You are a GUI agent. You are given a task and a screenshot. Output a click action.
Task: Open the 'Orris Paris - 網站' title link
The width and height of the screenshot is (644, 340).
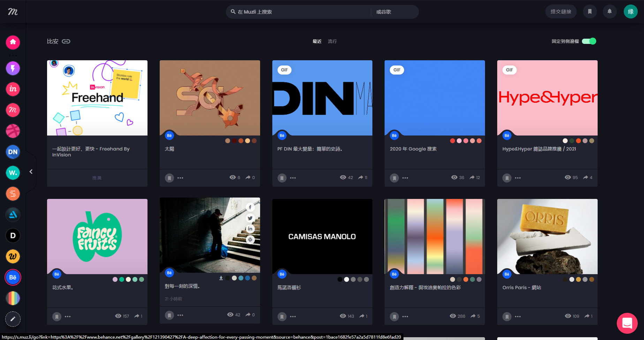point(522,287)
